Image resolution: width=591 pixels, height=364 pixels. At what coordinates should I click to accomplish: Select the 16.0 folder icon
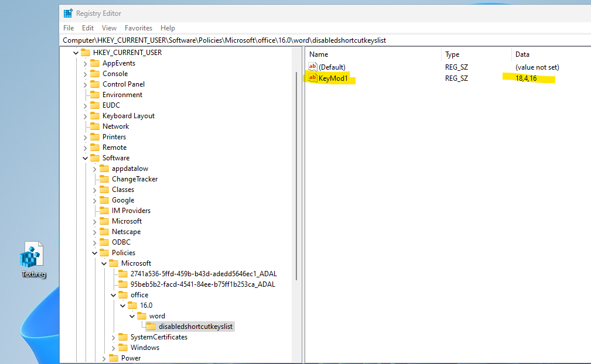click(132, 305)
